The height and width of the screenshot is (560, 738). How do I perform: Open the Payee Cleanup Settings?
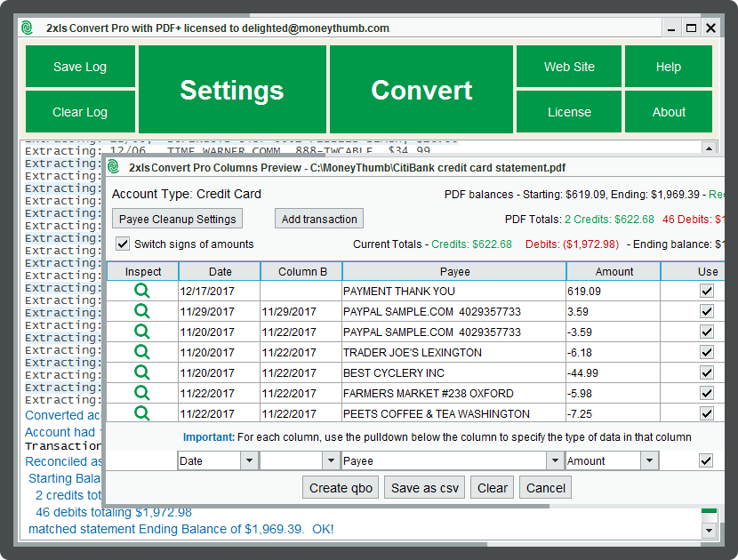point(178,219)
